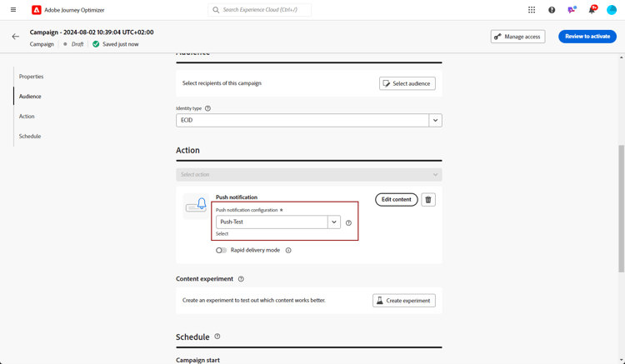625x364 pixels.
Task: Toggle Rapid delivery mode switch
Action: [221, 251]
